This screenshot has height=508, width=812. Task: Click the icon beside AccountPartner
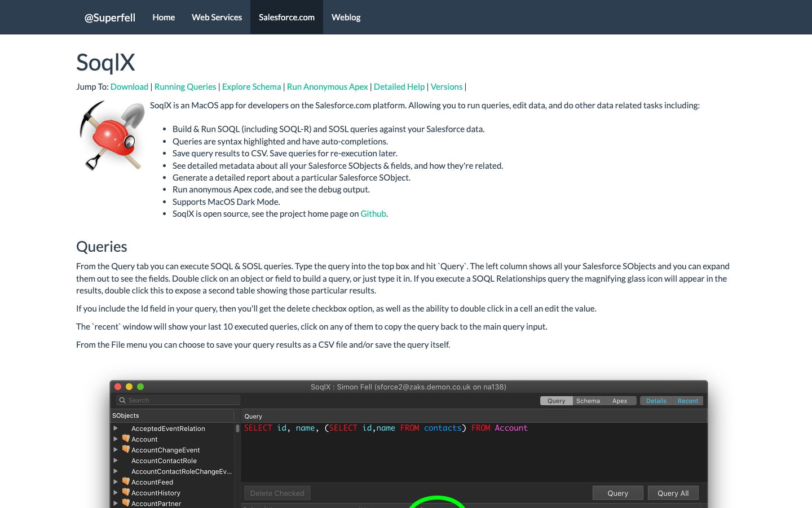(126, 503)
